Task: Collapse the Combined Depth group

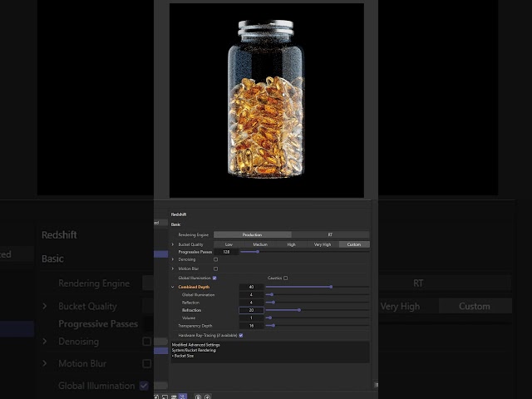Action: point(173,287)
